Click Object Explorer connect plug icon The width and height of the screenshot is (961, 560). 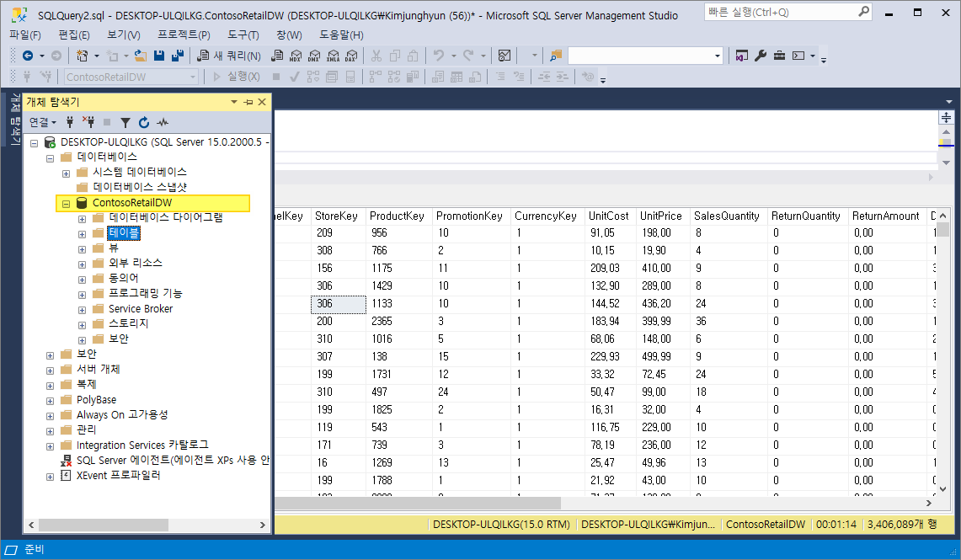tap(70, 123)
